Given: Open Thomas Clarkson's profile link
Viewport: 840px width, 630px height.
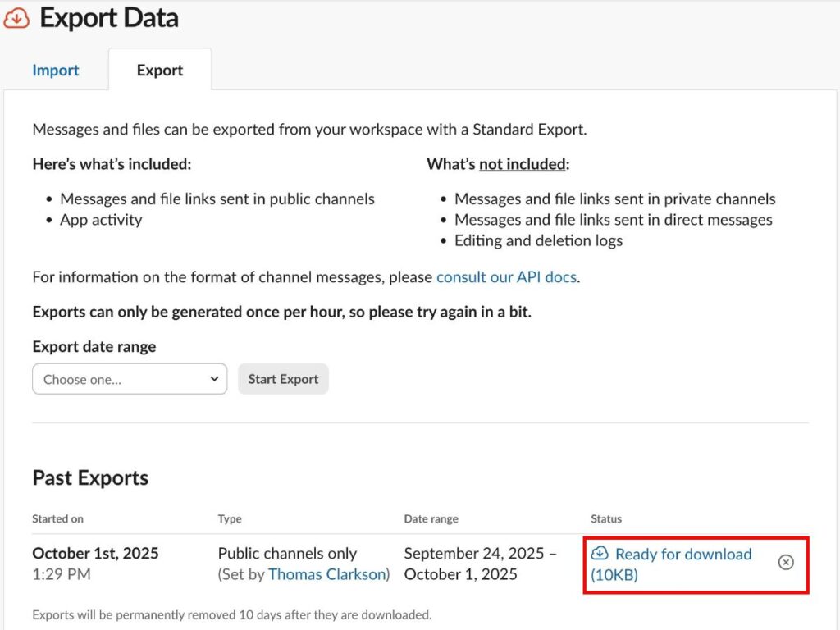Looking at the screenshot, I should coord(326,574).
